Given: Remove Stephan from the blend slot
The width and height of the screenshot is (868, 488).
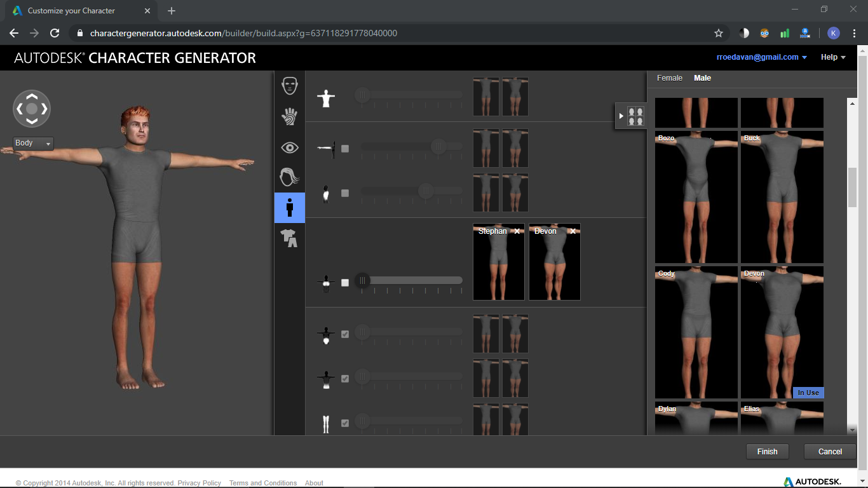Looking at the screenshot, I should coord(517,231).
